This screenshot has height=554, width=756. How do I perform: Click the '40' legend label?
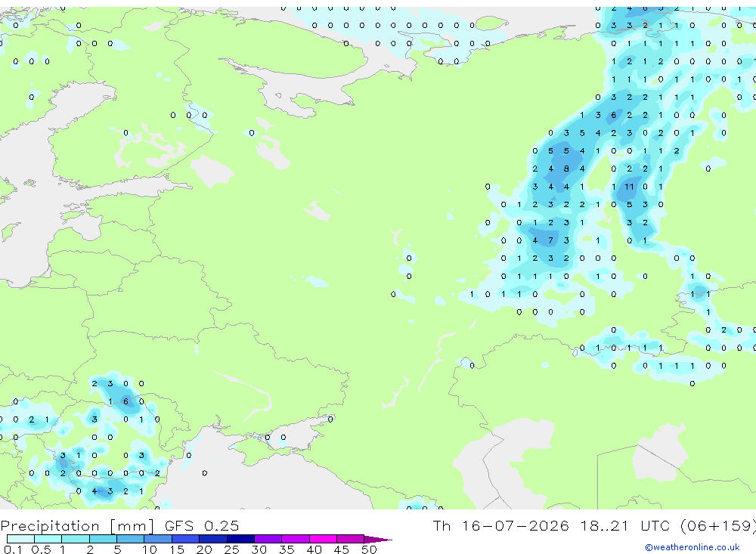coord(314,549)
